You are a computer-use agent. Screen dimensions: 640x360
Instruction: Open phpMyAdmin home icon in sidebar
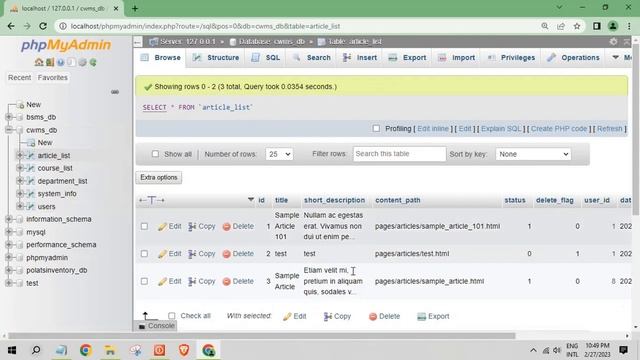tap(39, 62)
